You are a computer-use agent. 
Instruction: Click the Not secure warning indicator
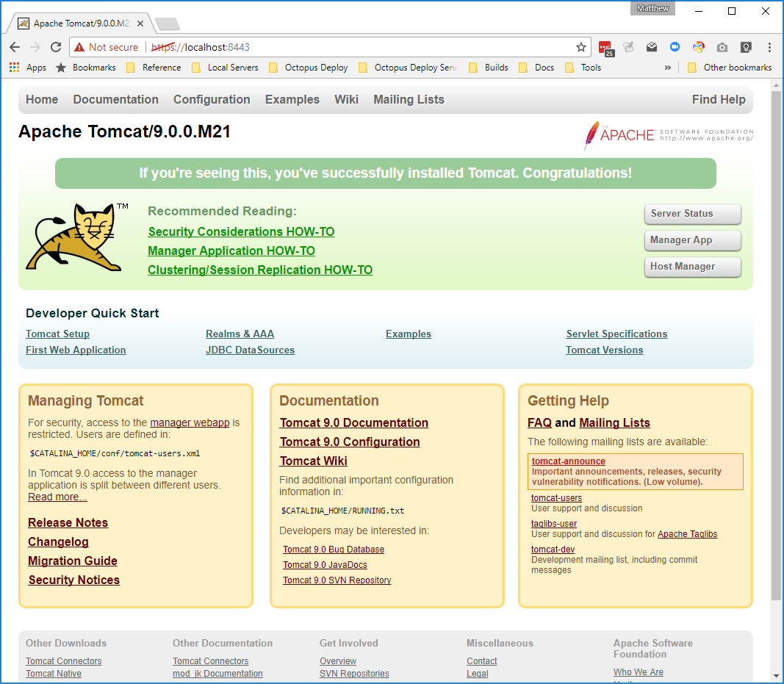click(107, 46)
